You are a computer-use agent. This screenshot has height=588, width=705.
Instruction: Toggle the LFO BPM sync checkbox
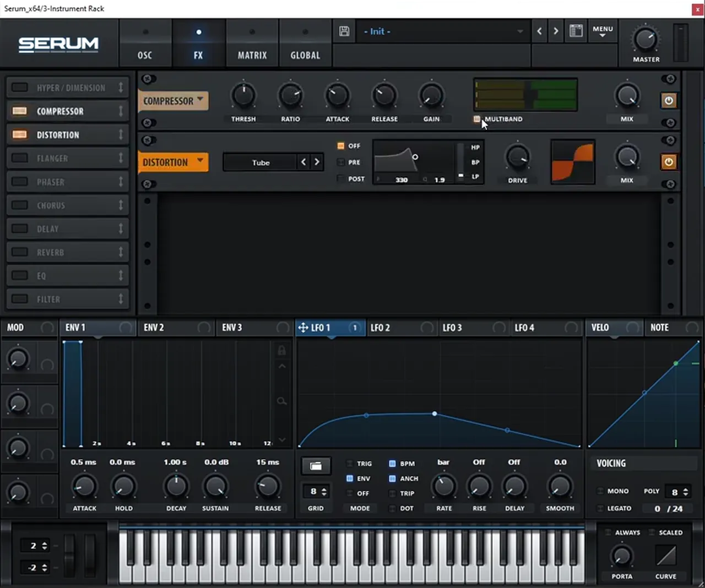[392, 464]
